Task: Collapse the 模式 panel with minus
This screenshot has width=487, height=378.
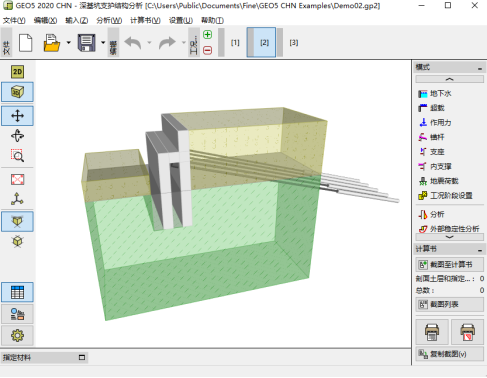Action: [480, 68]
